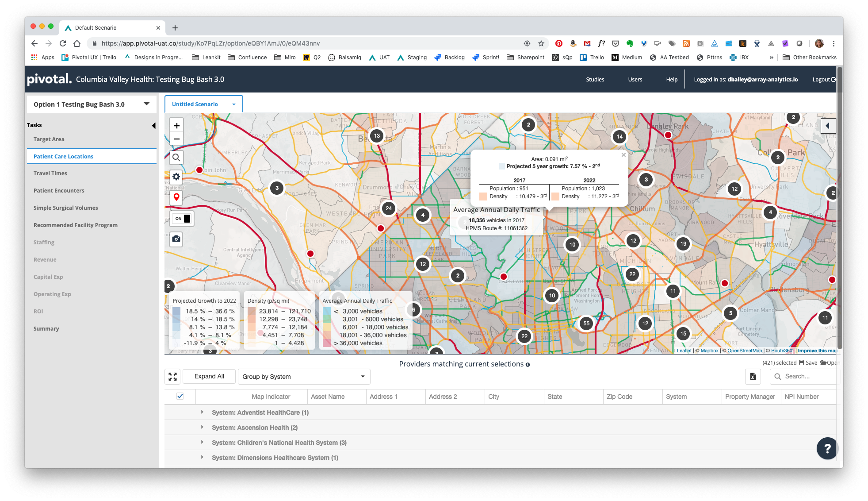
Task: Open a new browser tab
Action: point(175,28)
